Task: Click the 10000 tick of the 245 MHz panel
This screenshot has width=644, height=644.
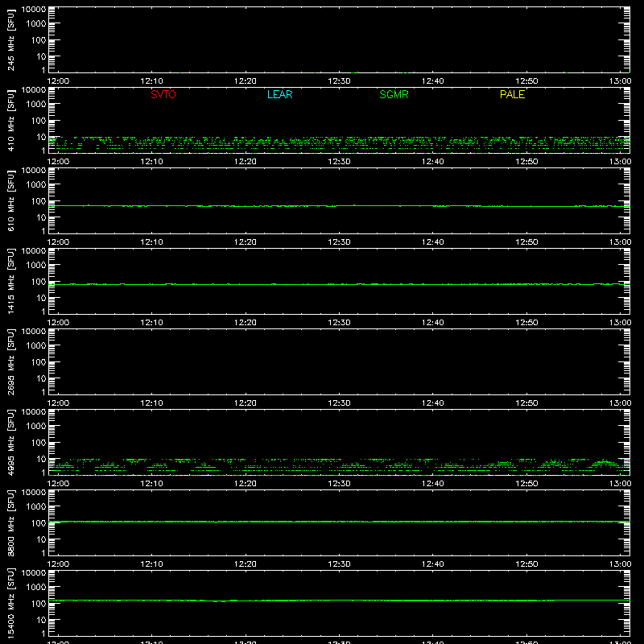Action: click(34, 10)
